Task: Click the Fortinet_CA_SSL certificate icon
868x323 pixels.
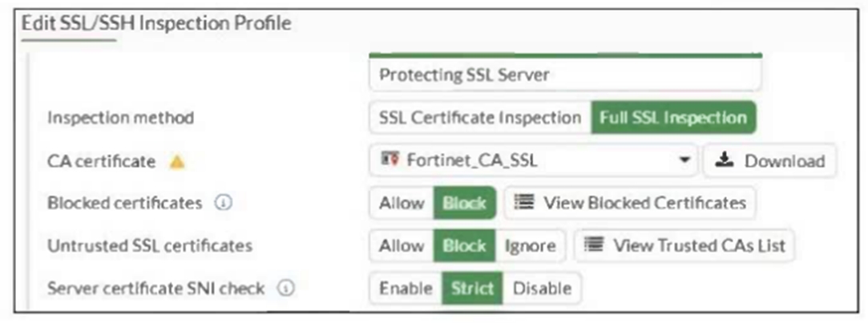Action: point(390,160)
